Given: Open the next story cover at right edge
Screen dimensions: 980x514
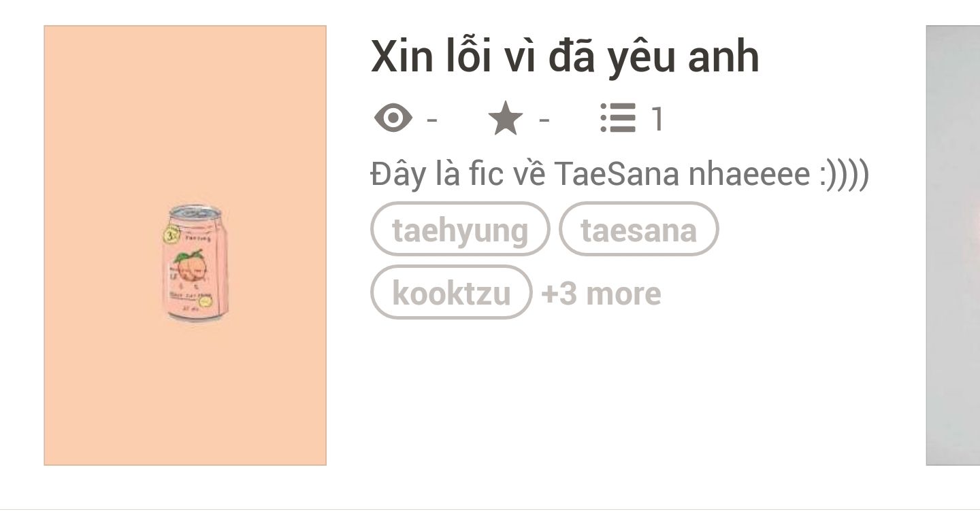Looking at the screenshot, I should pyautogui.click(x=953, y=245).
